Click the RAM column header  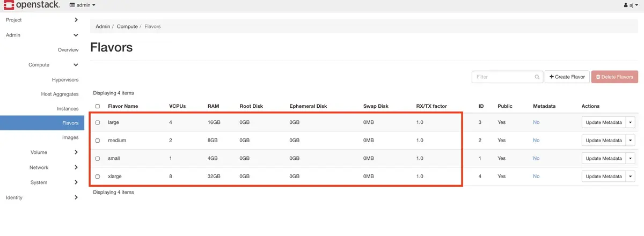click(213, 106)
